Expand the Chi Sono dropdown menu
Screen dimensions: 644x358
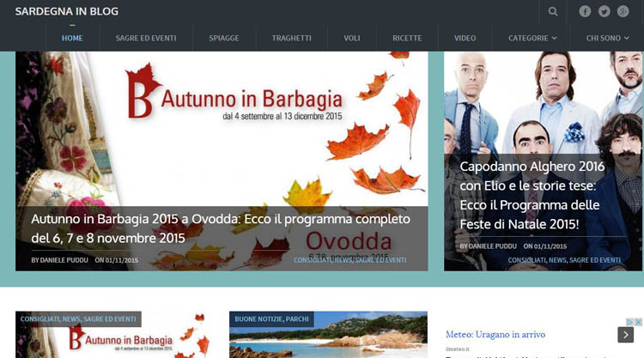point(607,38)
